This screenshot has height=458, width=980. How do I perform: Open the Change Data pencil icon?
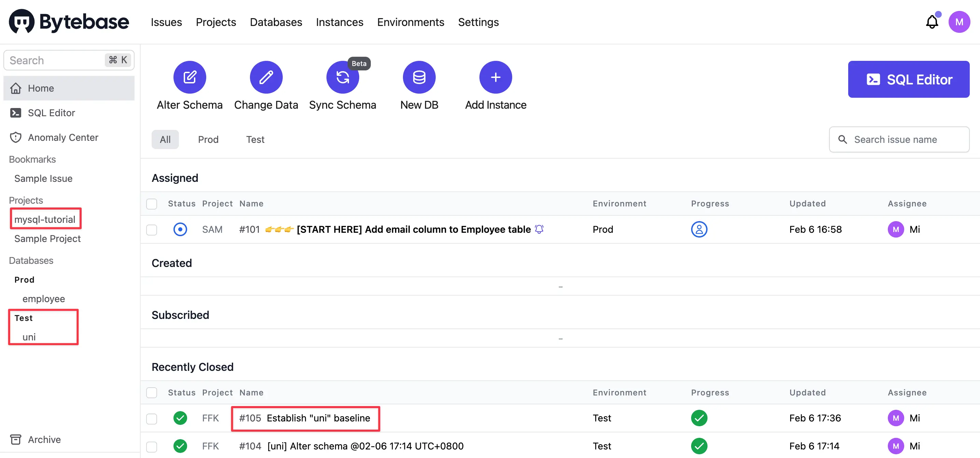point(266,77)
